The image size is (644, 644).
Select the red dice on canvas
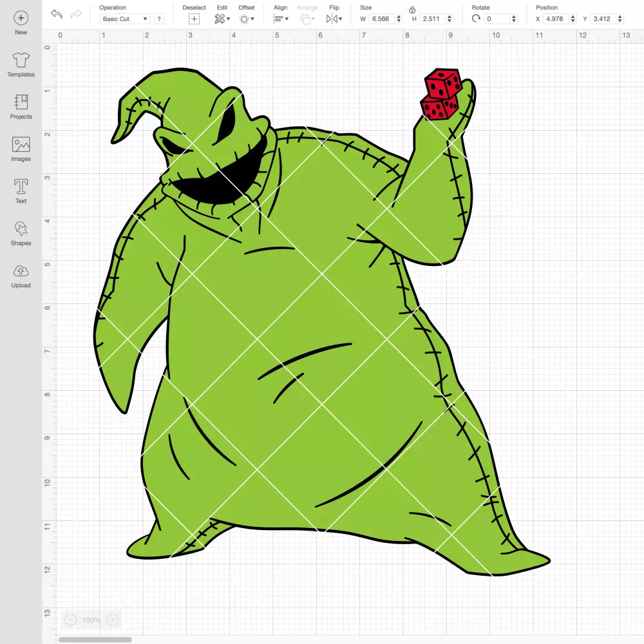coord(442,95)
